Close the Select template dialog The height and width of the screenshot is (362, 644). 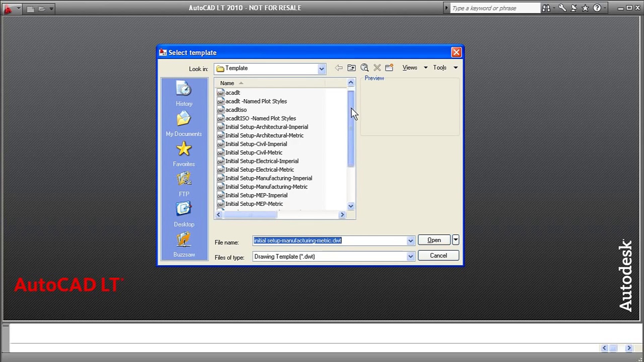456,52
